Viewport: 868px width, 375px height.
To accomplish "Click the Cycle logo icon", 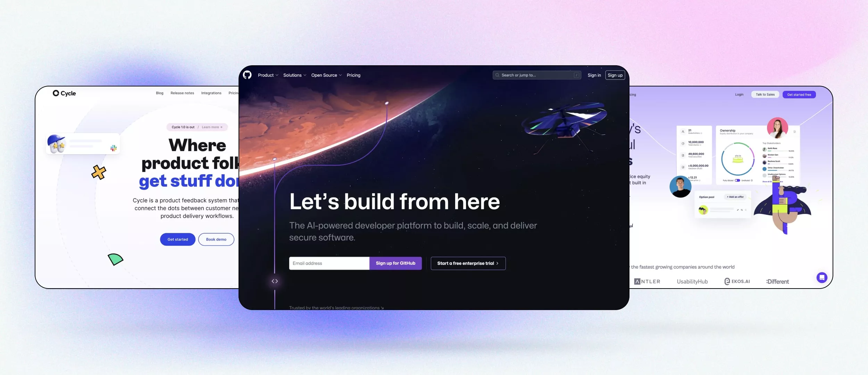I will (x=55, y=93).
